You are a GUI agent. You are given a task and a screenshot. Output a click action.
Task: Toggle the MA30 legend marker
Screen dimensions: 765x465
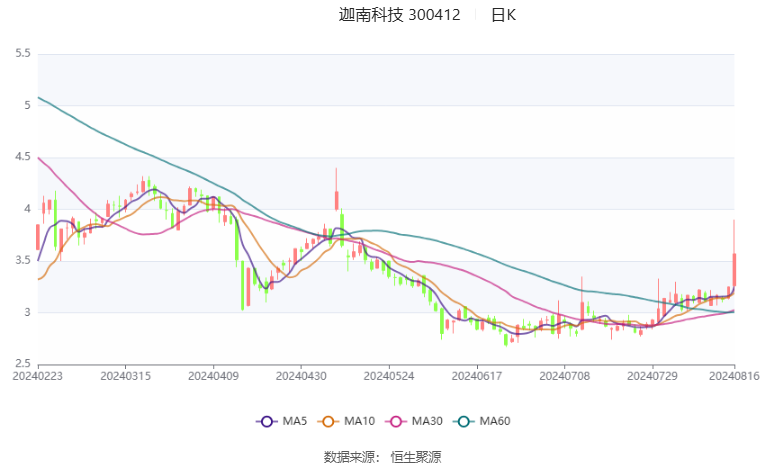pos(396,422)
